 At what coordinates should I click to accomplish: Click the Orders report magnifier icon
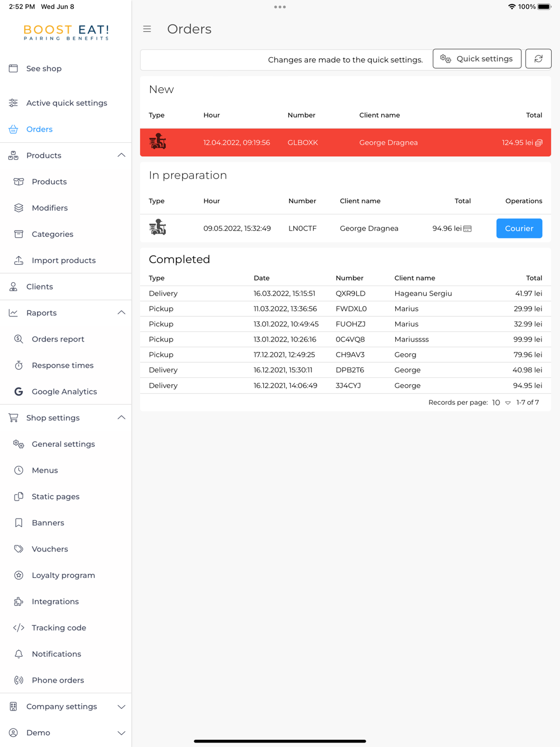[x=18, y=339]
